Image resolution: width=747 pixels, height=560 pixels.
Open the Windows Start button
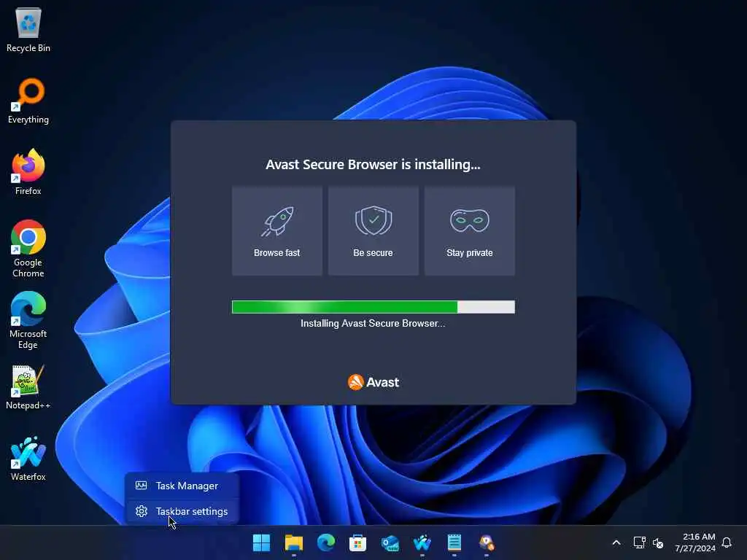(x=261, y=542)
